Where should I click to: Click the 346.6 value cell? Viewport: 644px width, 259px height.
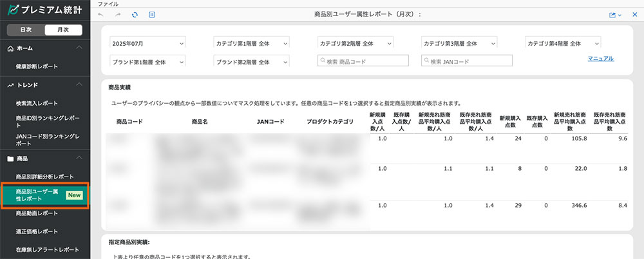pyautogui.click(x=580, y=205)
